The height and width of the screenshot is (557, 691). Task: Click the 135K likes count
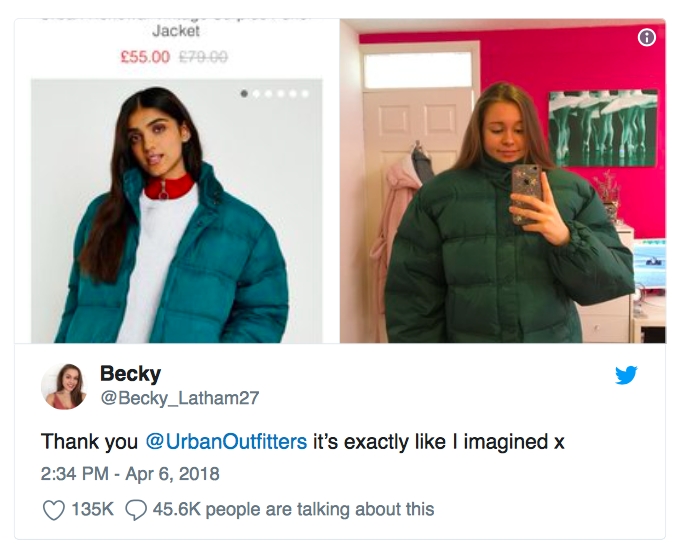92,509
